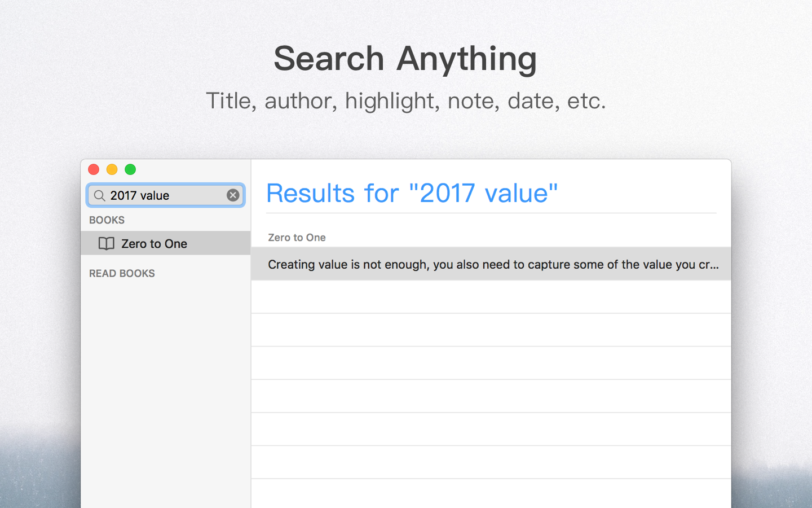Minimize the window using the yellow button
This screenshot has width=812, height=508.
click(x=112, y=169)
